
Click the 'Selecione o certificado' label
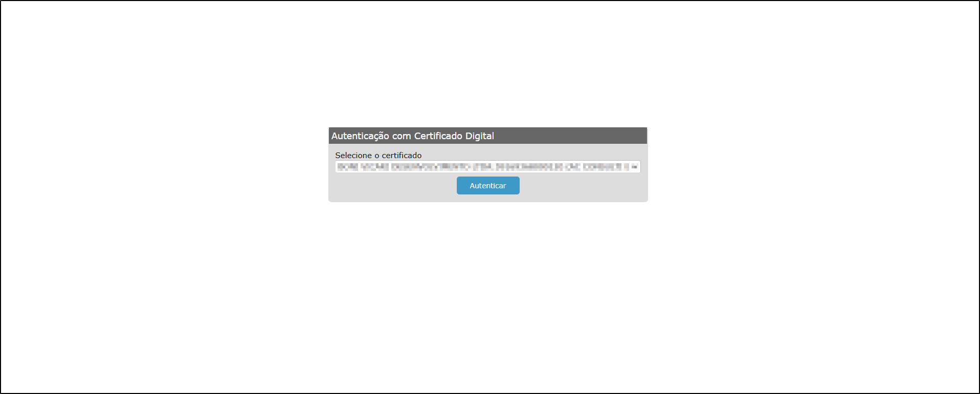pyautogui.click(x=378, y=155)
